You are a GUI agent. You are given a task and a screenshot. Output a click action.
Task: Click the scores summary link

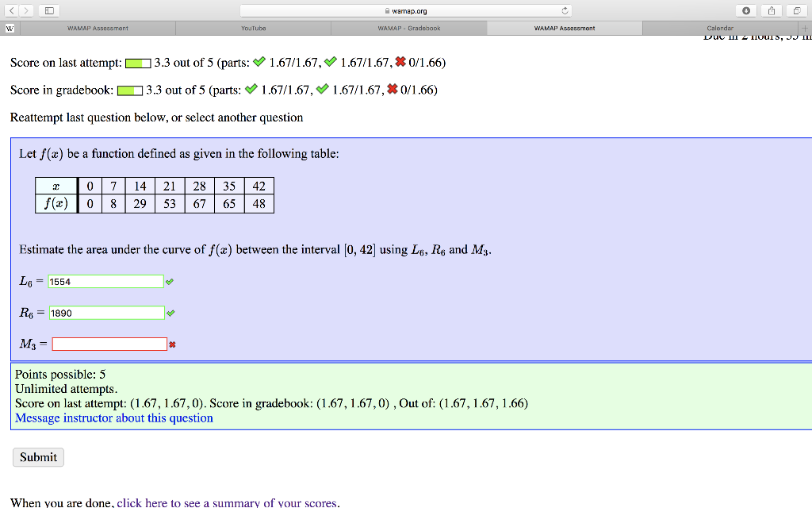tap(228, 502)
